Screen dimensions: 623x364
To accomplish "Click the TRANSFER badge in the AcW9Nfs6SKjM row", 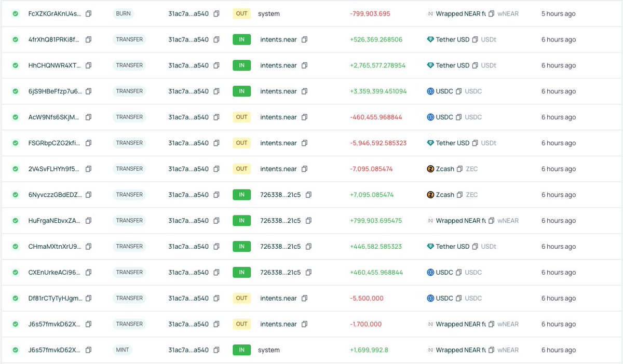I will point(129,117).
